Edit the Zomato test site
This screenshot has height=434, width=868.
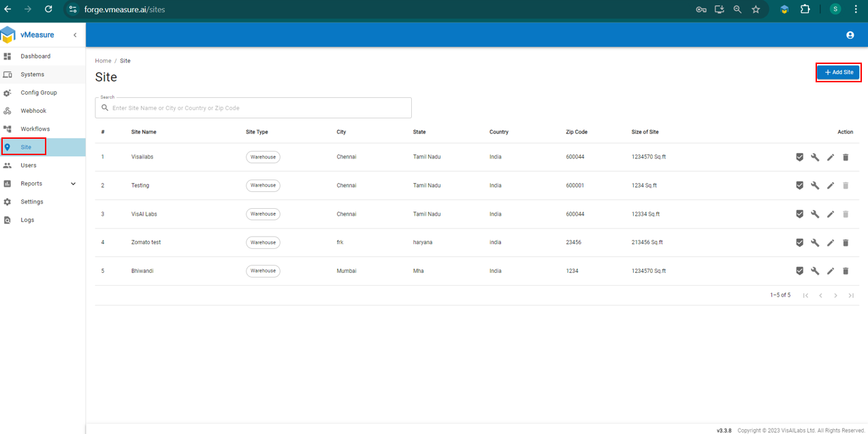pyautogui.click(x=831, y=242)
